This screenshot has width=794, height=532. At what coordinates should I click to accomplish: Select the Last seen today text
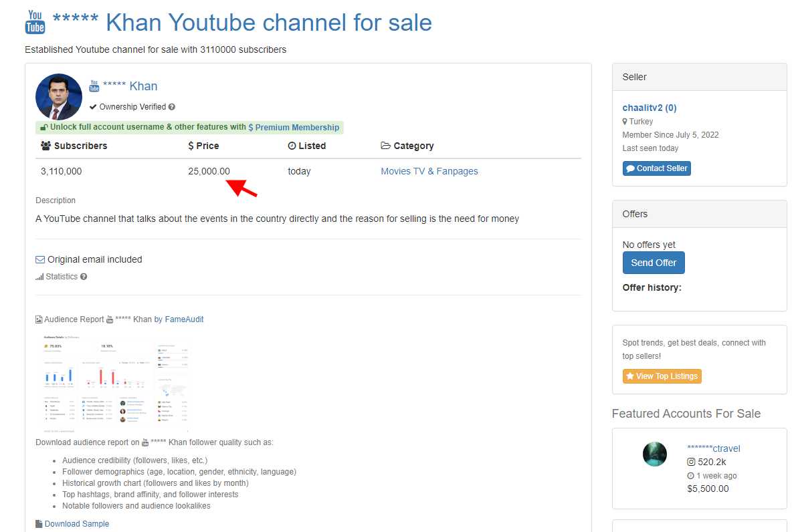[x=650, y=148]
